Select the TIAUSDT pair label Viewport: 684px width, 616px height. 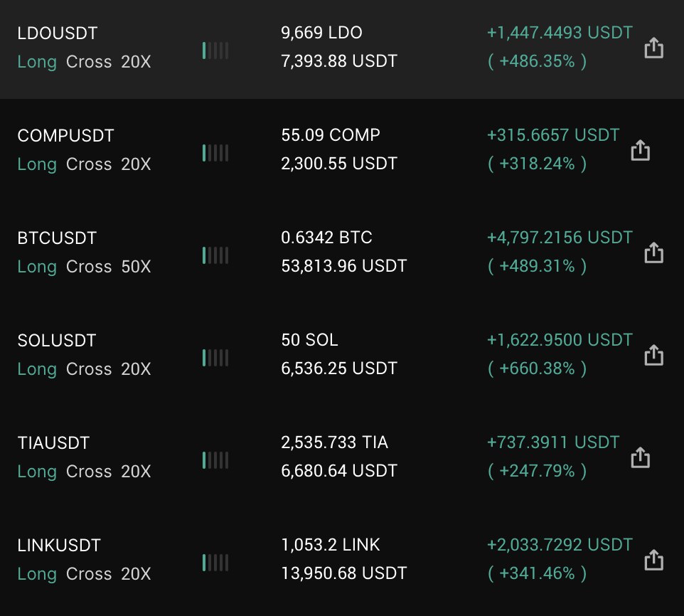click(53, 443)
